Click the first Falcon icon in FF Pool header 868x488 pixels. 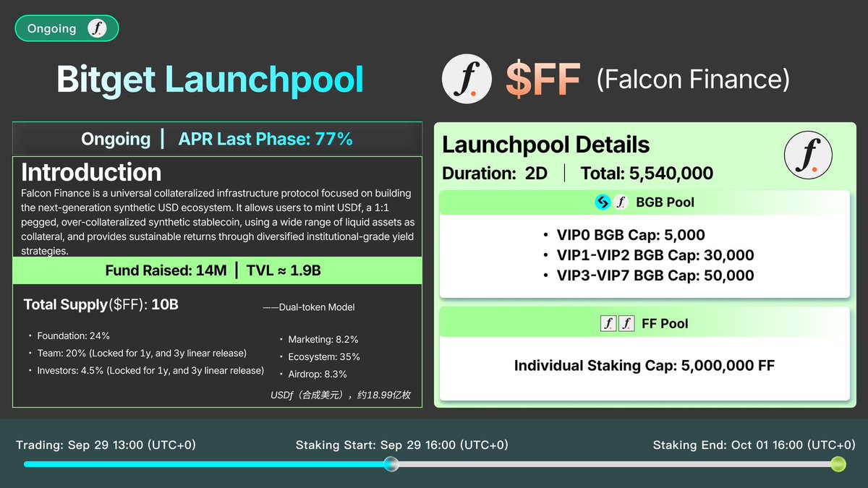tap(608, 324)
